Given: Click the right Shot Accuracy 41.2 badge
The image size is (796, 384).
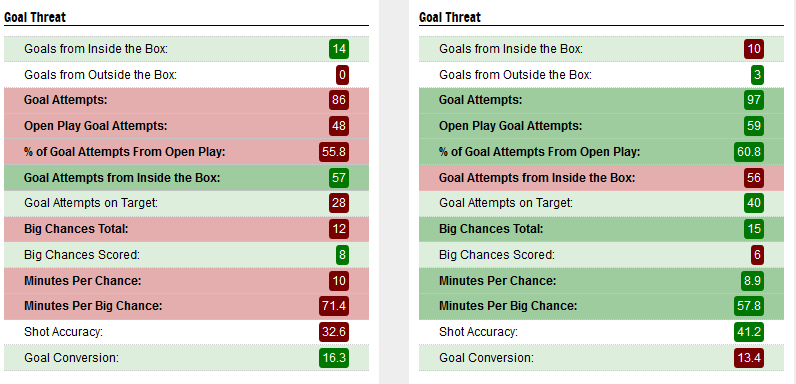Looking at the screenshot, I should [x=749, y=332].
